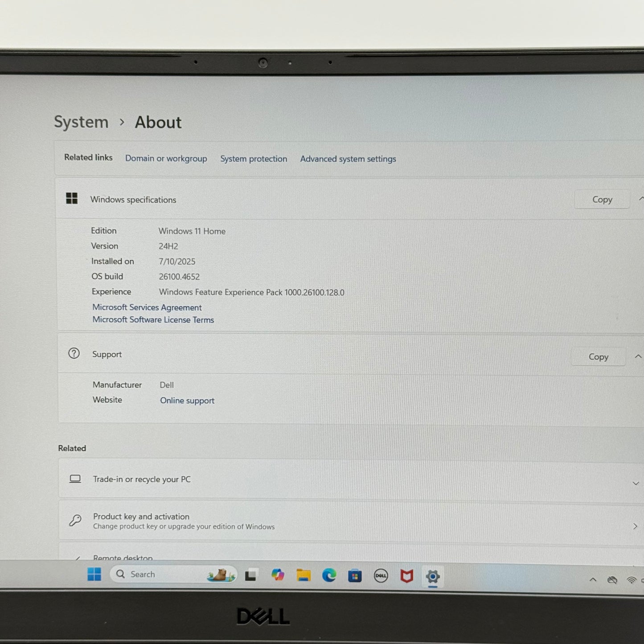
Task: Collapse the Support section
Action: [638, 357]
